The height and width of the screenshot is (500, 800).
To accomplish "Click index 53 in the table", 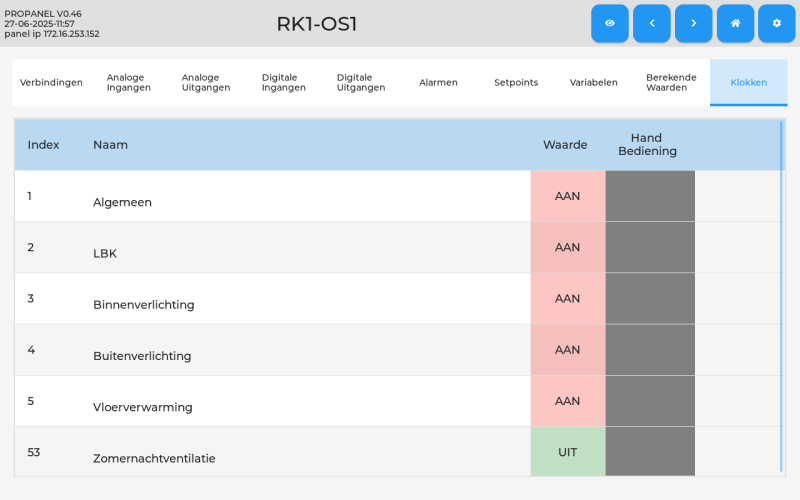I will [x=34, y=452].
